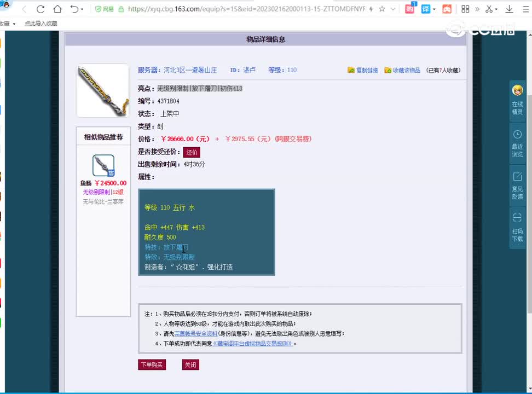Click 点此导入收藏 bookmark link
This screenshot has height=394, width=532.
(x=41, y=24)
